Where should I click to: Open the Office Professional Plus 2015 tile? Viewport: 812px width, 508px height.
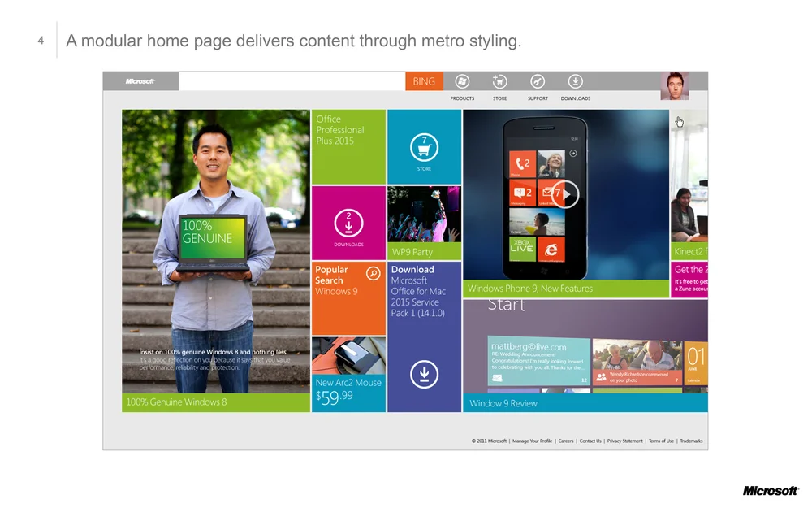tap(348, 146)
